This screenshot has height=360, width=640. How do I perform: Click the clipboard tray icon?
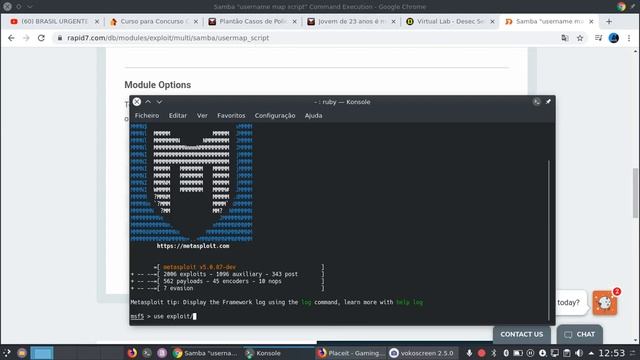pos(567,353)
